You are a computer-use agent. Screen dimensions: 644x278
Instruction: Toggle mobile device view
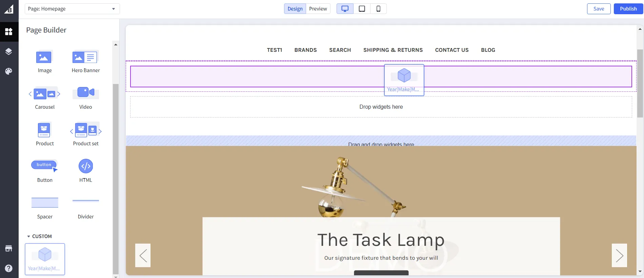click(x=378, y=9)
